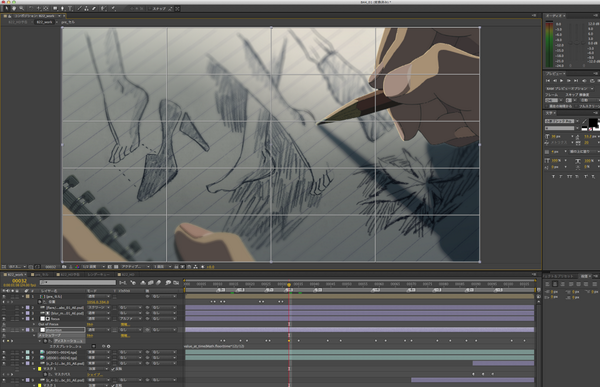Expand layer 2 twirl-down arrow
Screen dimensions: 600x387
click(23, 308)
